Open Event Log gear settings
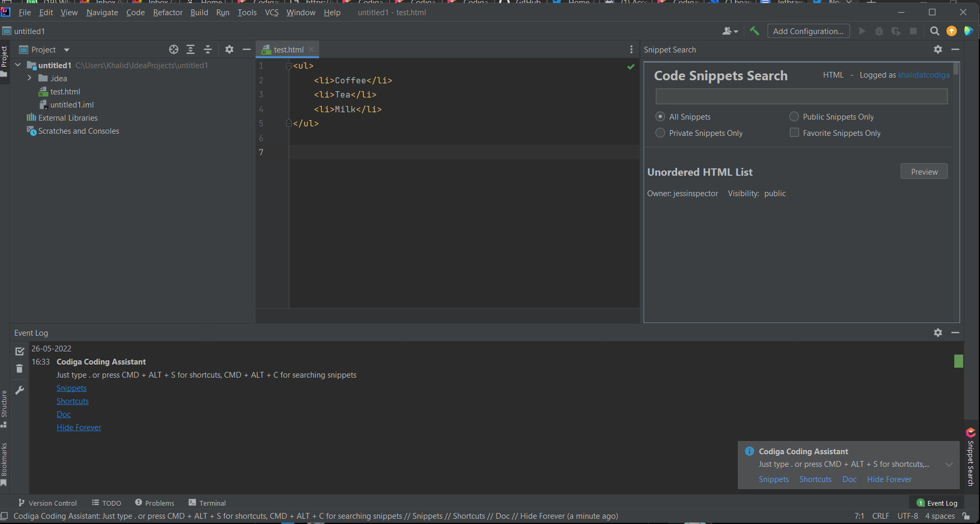The image size is (980, 524). tap(938, 333)
